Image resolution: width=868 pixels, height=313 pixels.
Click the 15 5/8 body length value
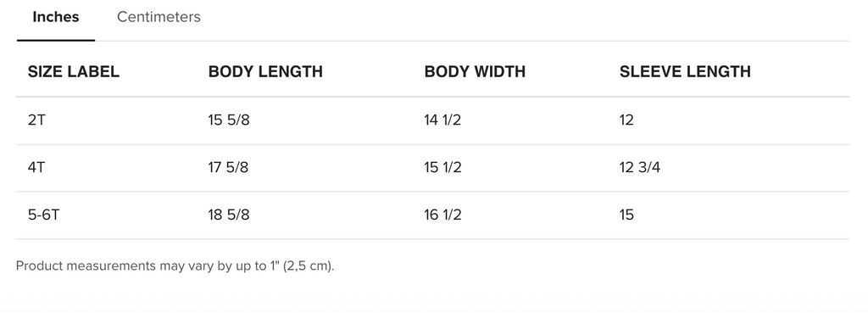point(229,120)
